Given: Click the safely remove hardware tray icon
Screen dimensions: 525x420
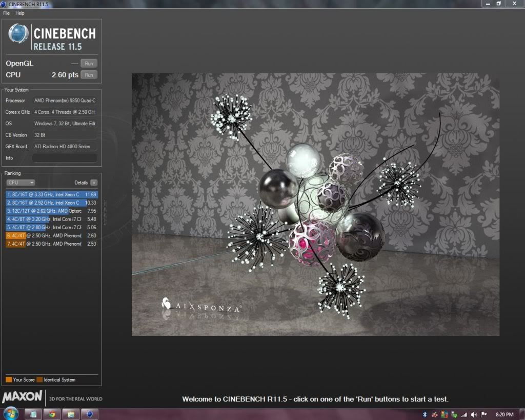Looking at the screenshot, I should click(454, 415).
